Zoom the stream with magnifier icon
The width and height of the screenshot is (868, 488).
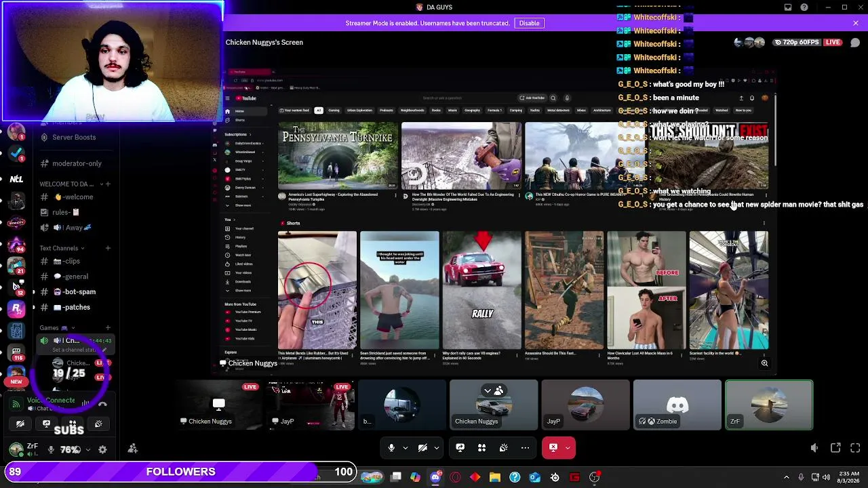coord(764,363)
